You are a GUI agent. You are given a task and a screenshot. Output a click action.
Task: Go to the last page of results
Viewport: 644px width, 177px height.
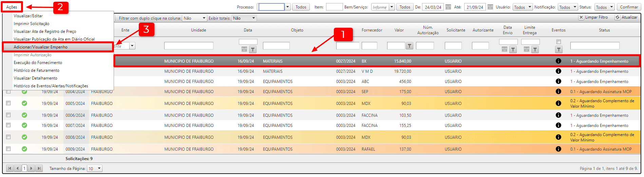tap(39, 168)
